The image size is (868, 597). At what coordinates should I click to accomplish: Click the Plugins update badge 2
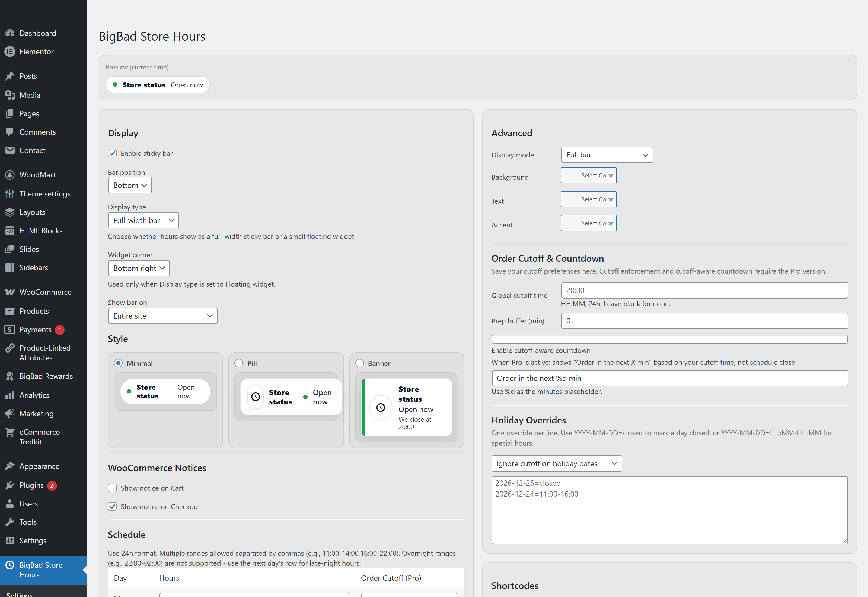pos(52,485)
